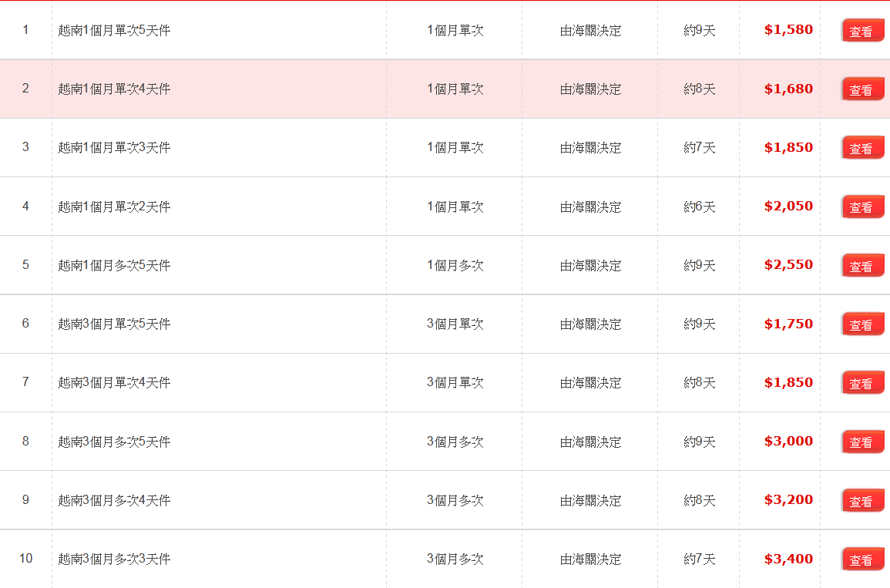Screen dimensions: 890x588
Task: Click the $1,680 price in row 2
Action: pos(788,89)
